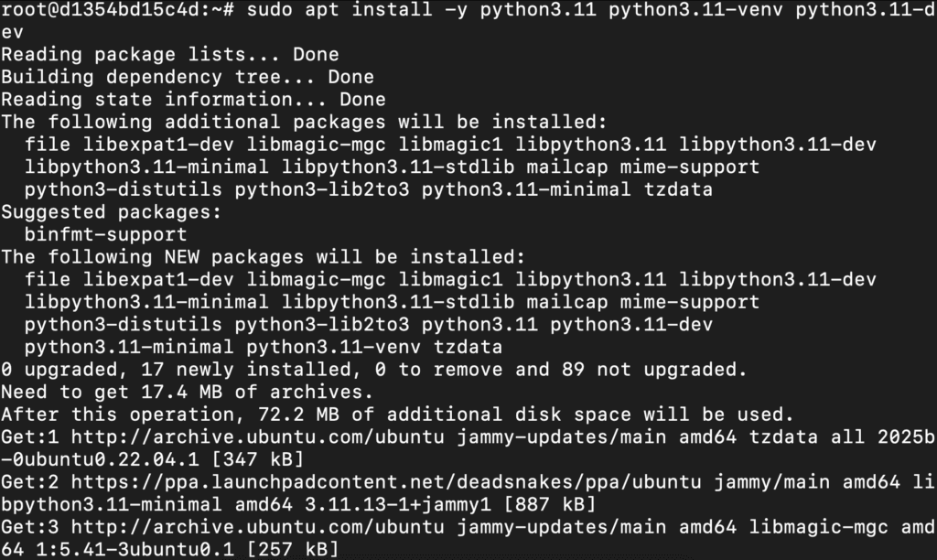Click 'python3.11-venv' in the command line
The height and width of the screenshot is (560, 937).
pos(695,9)
